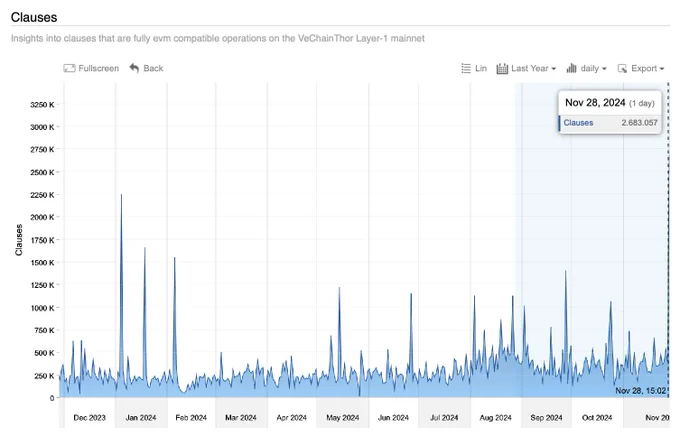Click the bar chart icon beside daily
The width and height of the screenshot is (680, 436).
click(571, 69)
